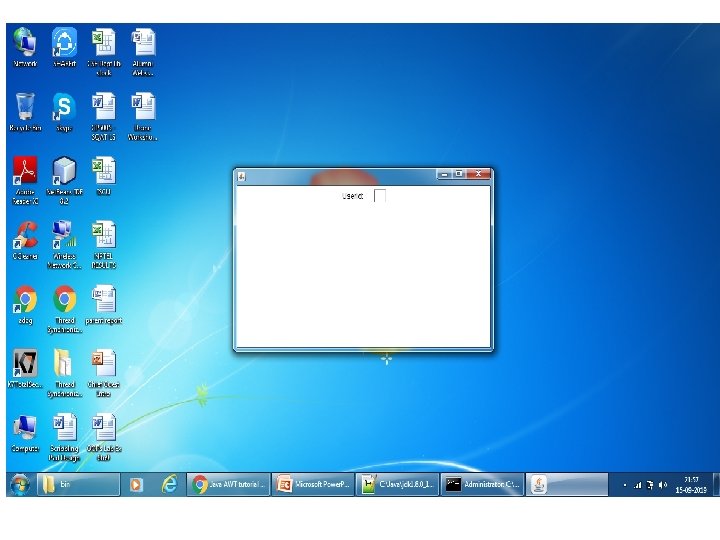This screenshot has height=540, width=720.
Task: Select the Chrome shortcut in the leftmost icon column
Action: (x=25, y=304)
